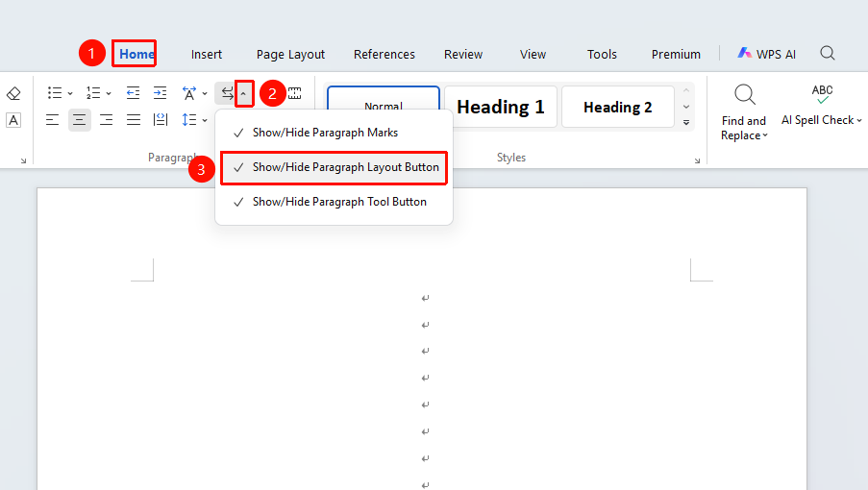
Task: Click the character scaling A icon
Action: pos(188,93)
